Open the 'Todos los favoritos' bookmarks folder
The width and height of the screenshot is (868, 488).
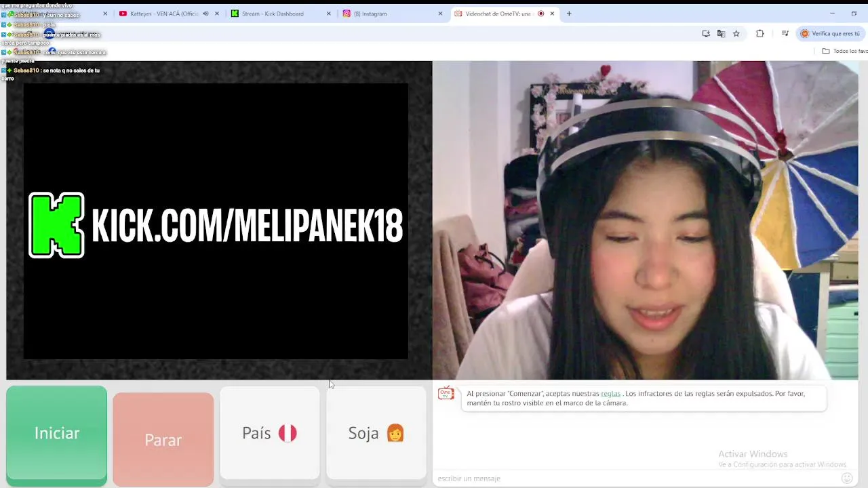pyautogui.click(x=844, y=51)
